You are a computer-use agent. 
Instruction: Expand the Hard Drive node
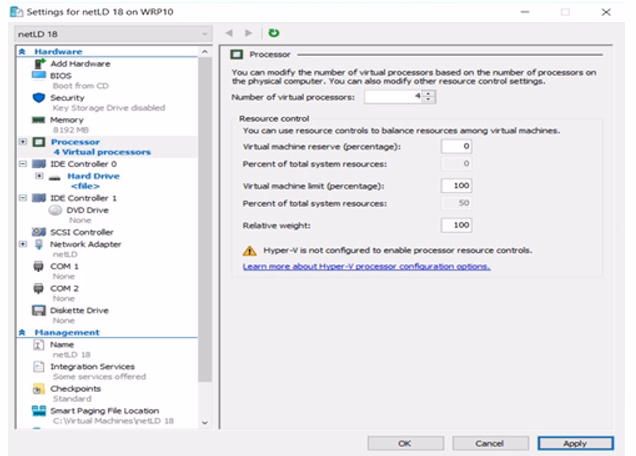tap(39, 176)
